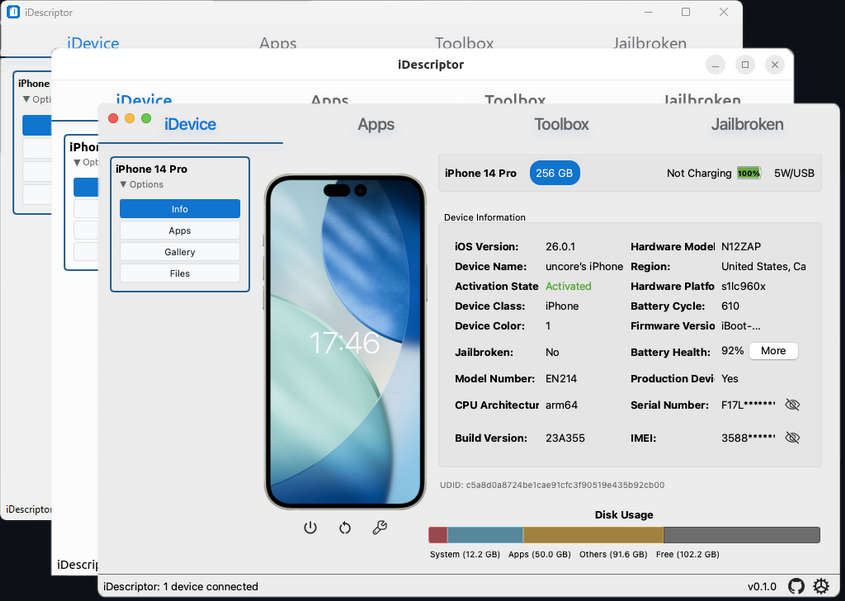845x601 pixels.
Task: Minimize the middle iDescriptor window
Action: click(x=715, y=65)
